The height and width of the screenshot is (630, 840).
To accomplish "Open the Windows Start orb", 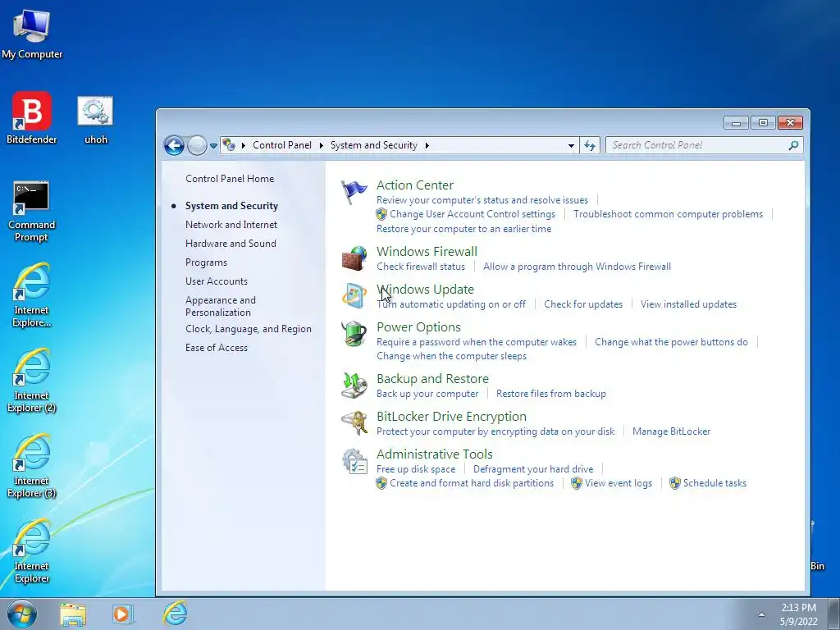I will point(22,614).
